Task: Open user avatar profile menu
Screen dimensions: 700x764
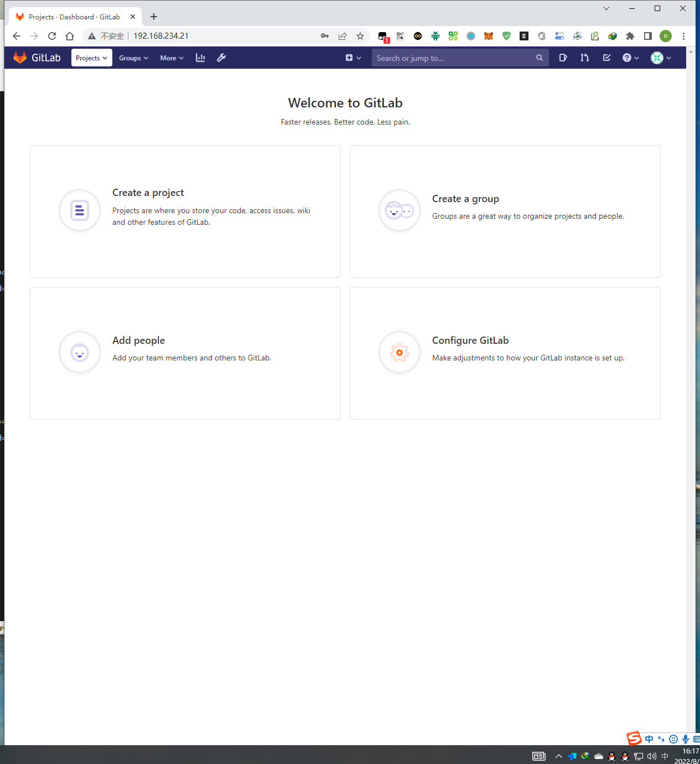Action: click(x=661, y=58)
